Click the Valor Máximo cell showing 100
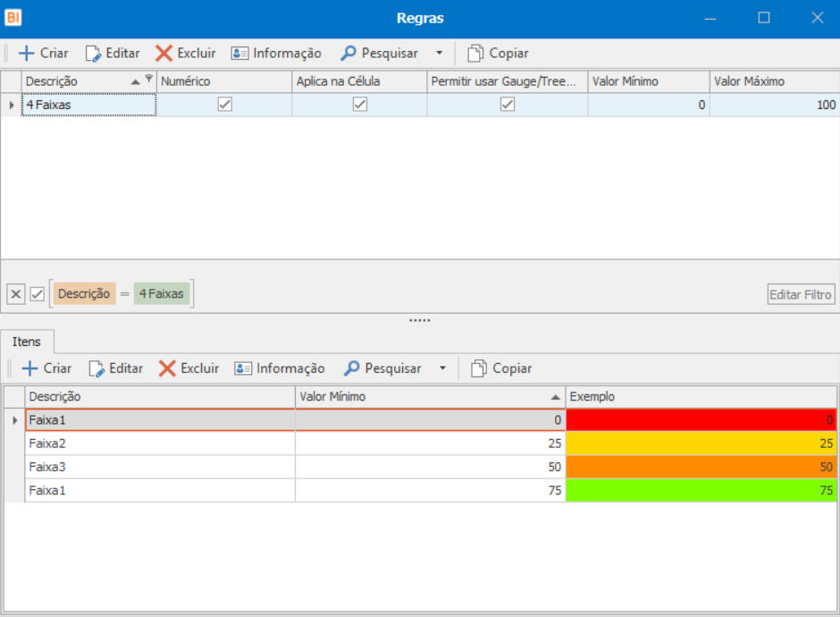840x617 pixels. click(x=775, y=105)
